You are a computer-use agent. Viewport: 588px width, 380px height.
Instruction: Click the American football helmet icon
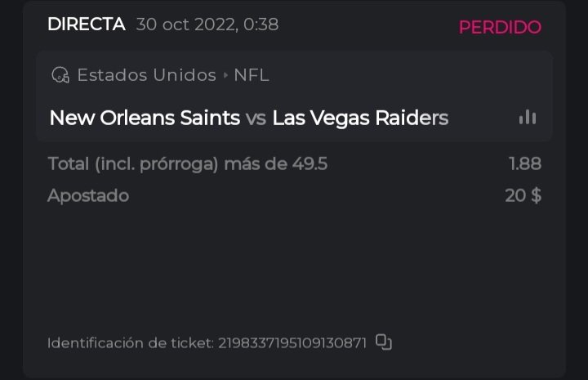pyautogui.click(x=60, y=75)
